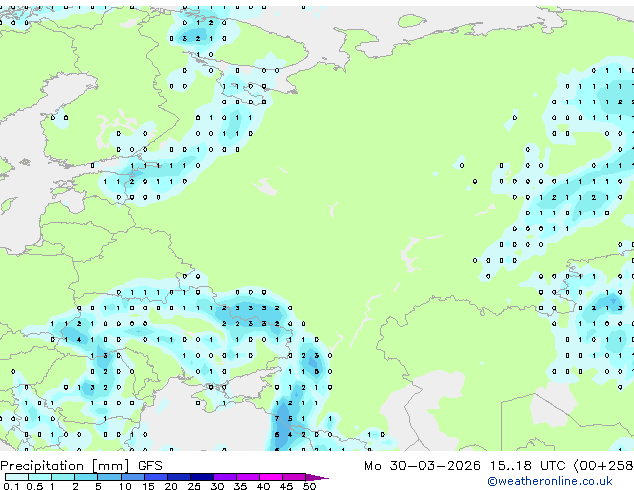Pick the 30–35 mm purple legend swatch
Screen dimensions: 634x490
coord(224,477)
